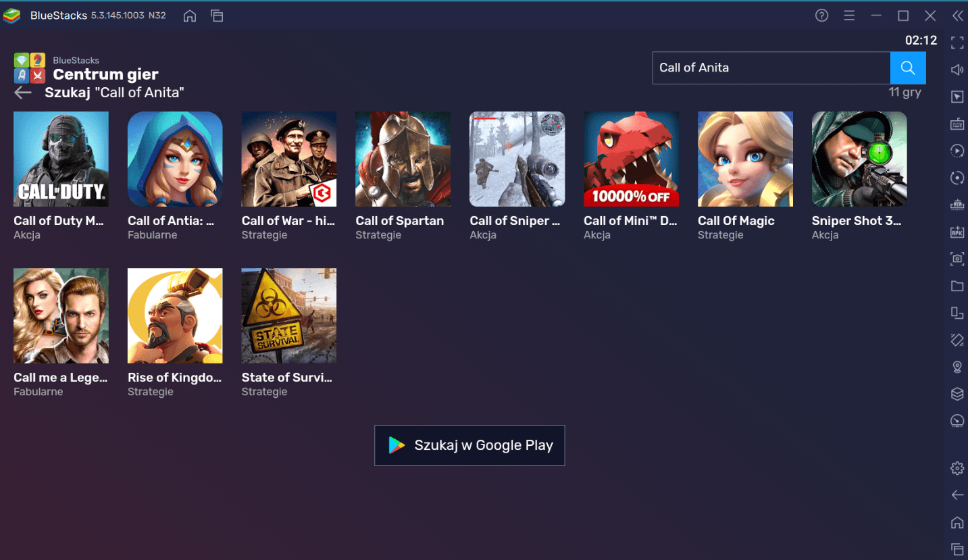Take a screenshot with the camera icon
The height and width of the screenshot is (560, 968).
click(x=957, y=259)
